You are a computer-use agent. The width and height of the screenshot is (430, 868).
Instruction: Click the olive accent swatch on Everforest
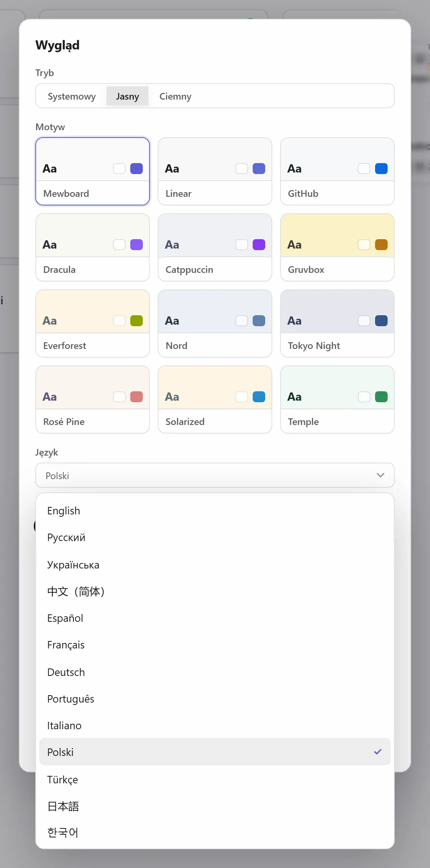(x=137, y=321)
